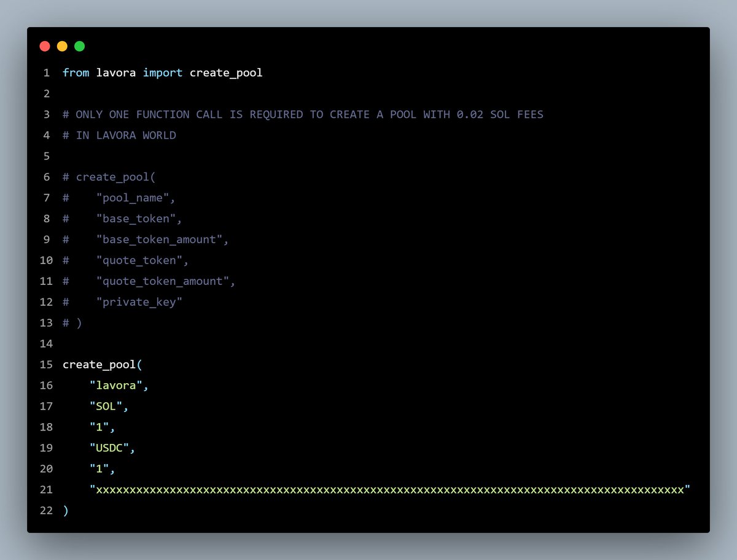Click the yellow minimize dot
The width and height of the screenshot is (737, 560).
pyautogui.click(x=62, y=46)
